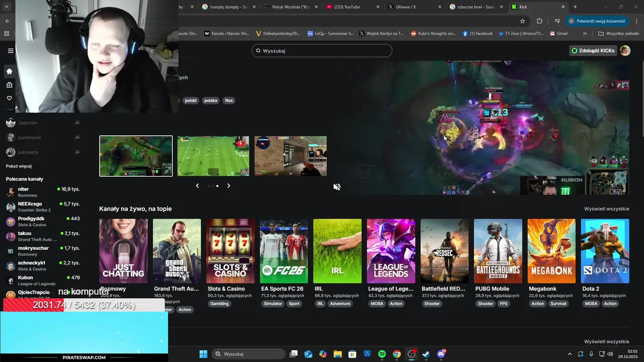Open Slots & Casino category card
Viewport: 644px width, 362px height.
point(230,251)
